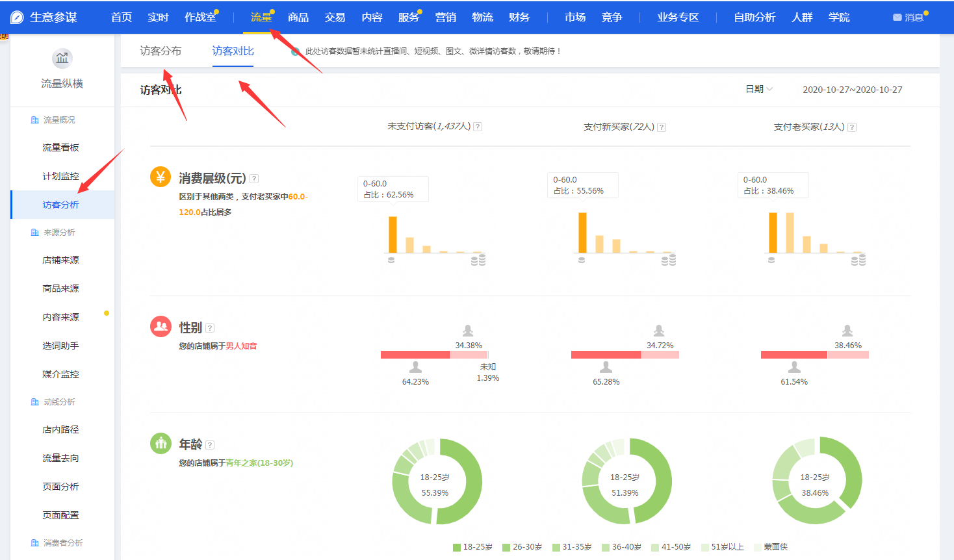This screenshot has width=954, height=560.
Task: Click the 未支付访客 age donut chart
Action: point(437,481)
